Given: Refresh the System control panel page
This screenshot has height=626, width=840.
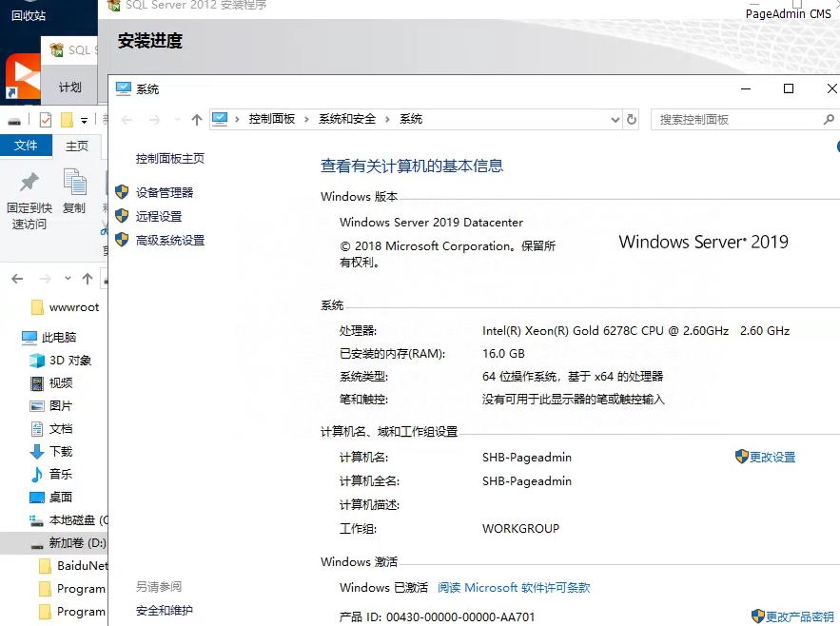Looking at the screenshot, I should (x=632, y=120).
